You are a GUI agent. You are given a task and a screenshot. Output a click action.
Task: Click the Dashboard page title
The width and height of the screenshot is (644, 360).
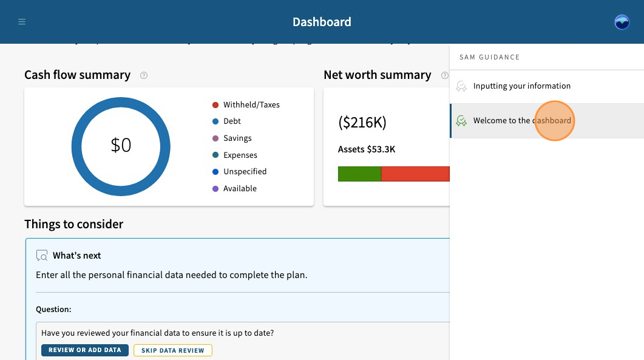(x=322, y=22)
